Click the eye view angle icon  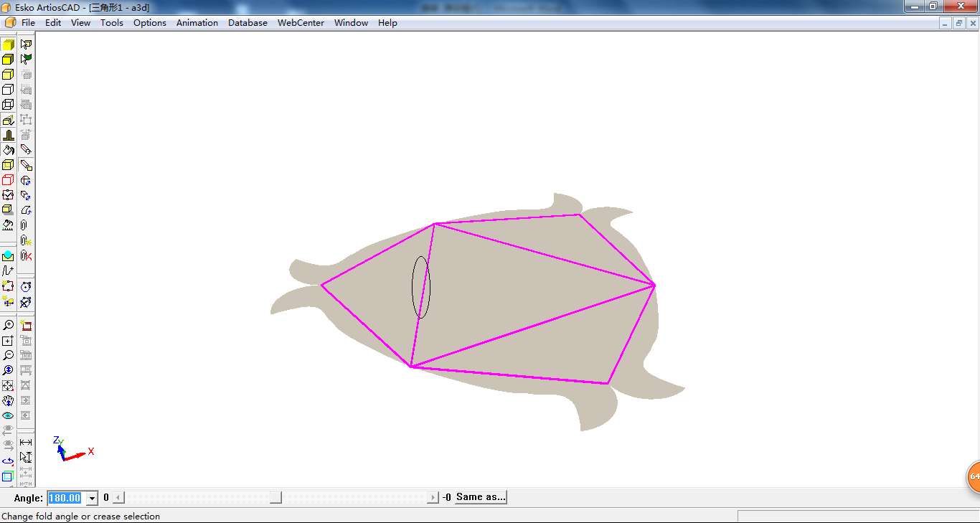pos(8,415)
